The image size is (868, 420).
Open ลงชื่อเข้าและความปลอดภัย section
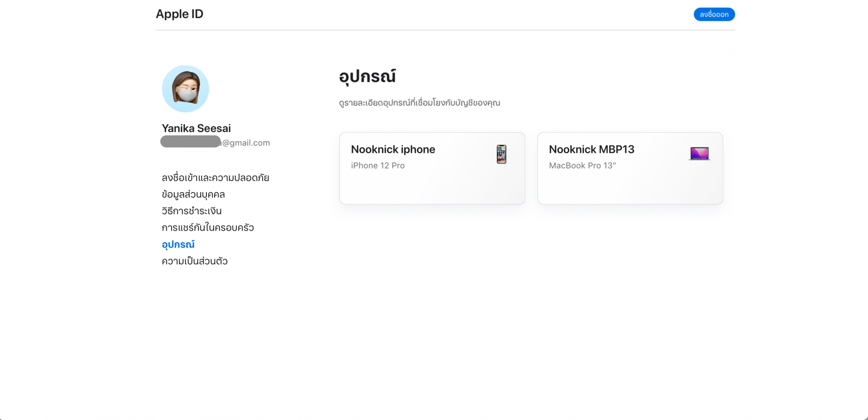pos(215,178)
